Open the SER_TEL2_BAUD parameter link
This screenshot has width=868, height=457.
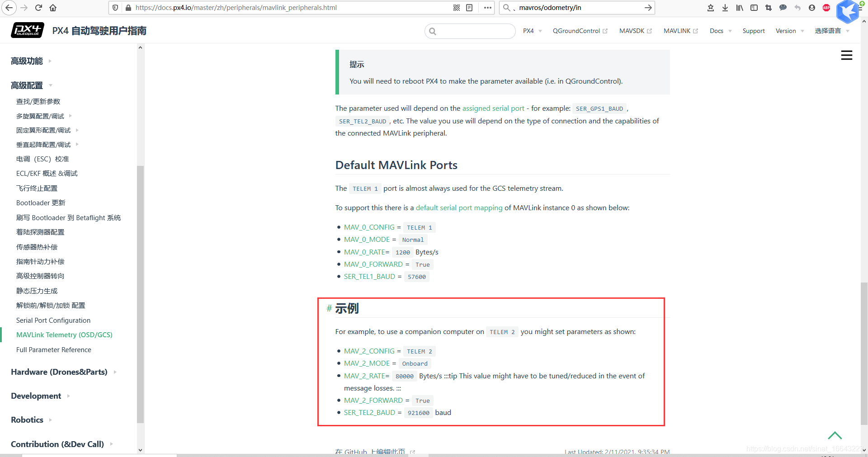(x=369, y=412)
